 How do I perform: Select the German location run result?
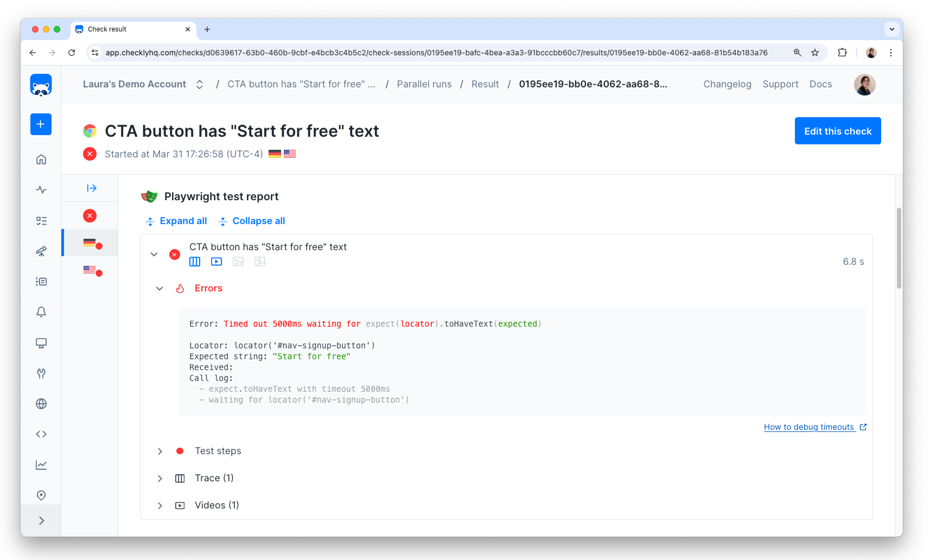pos(90,243)
